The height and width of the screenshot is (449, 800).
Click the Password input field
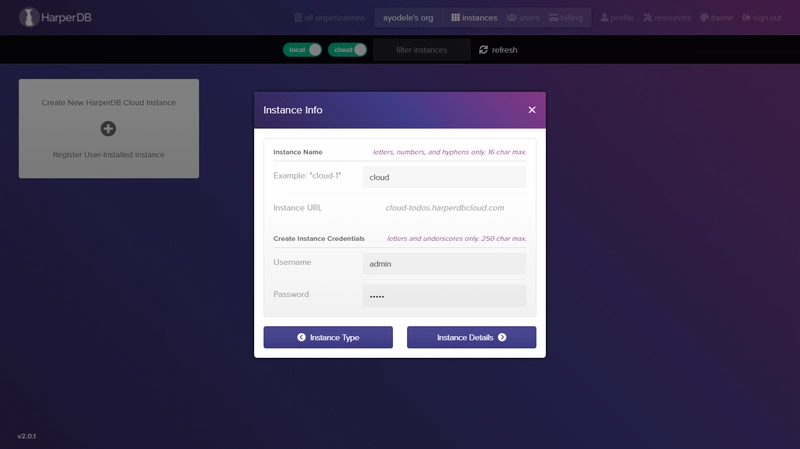click(x=444, y=296)
